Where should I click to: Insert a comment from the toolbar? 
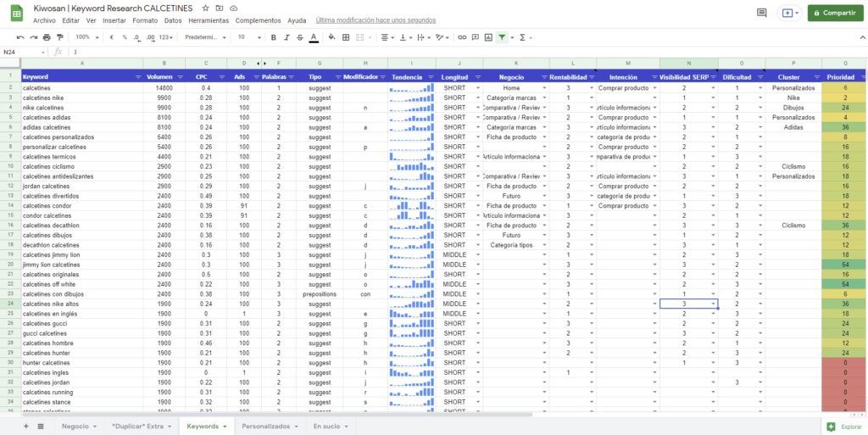click(x=476, y=37)
